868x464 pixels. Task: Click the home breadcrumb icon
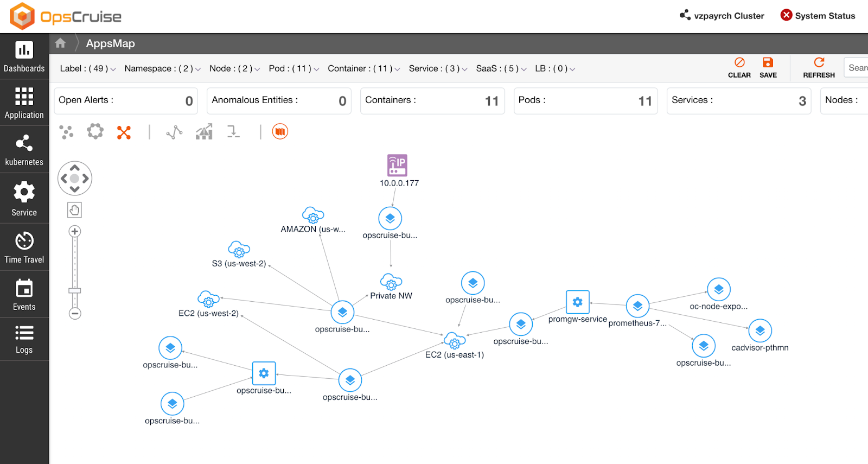[60, 43]
